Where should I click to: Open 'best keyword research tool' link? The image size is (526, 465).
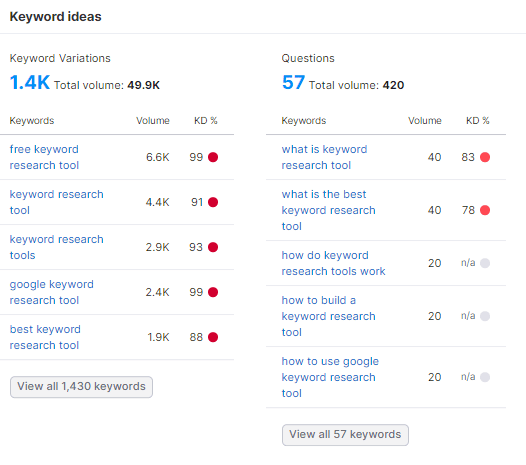[x=45, y=337]
